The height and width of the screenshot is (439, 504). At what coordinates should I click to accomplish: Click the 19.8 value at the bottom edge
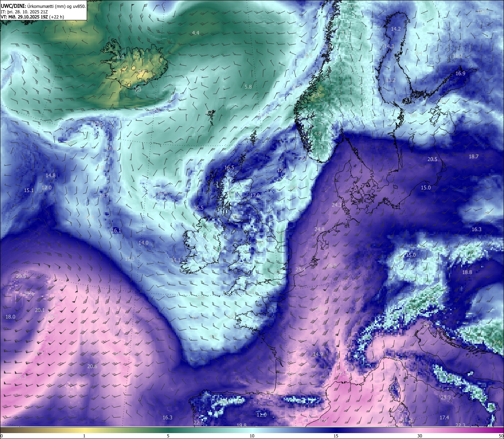(x=241, y=425)
